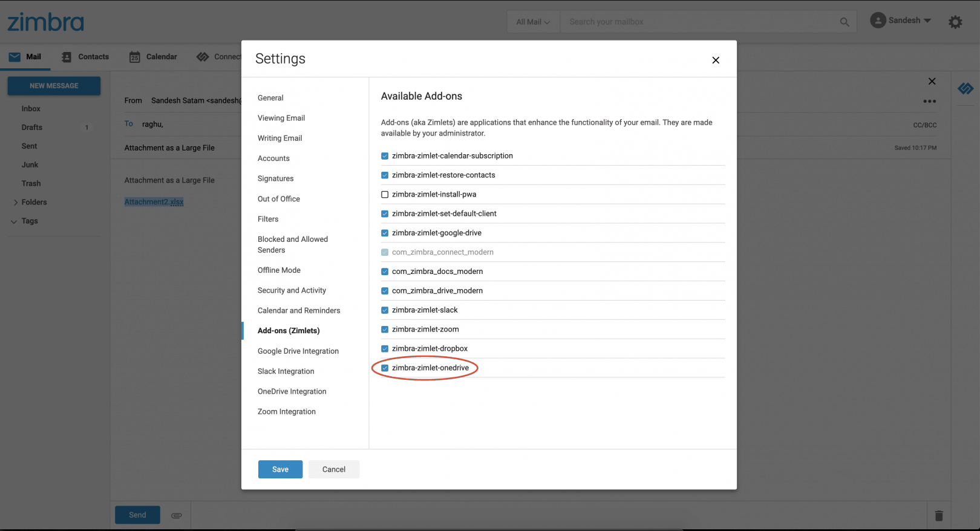Open Calendar and Reminders settings

(299, 310)
